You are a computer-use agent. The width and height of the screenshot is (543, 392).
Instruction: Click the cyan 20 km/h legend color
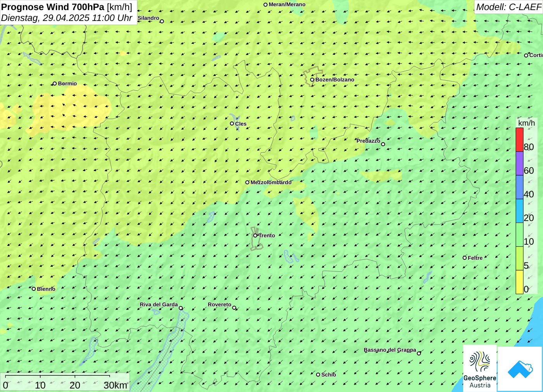coord(519,211)
